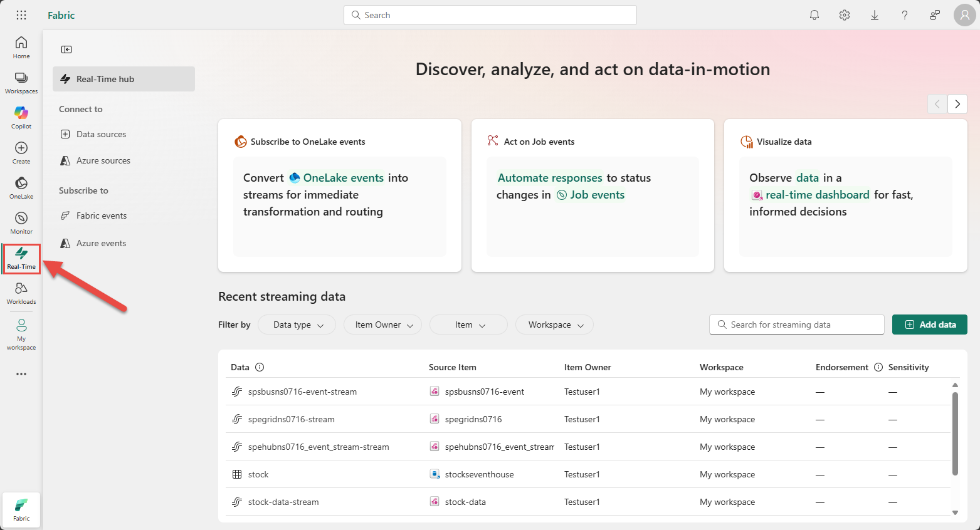Screen dimensions: 980x530
Task: Launch Copilot from the left rail
Action: [x=21, y=118]
